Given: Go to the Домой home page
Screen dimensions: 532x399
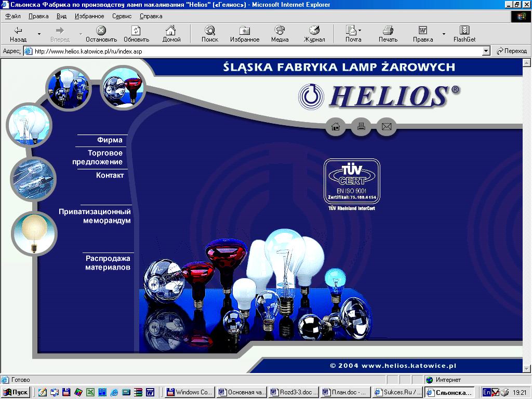Looking at the screenshot, I should point(171,34).
